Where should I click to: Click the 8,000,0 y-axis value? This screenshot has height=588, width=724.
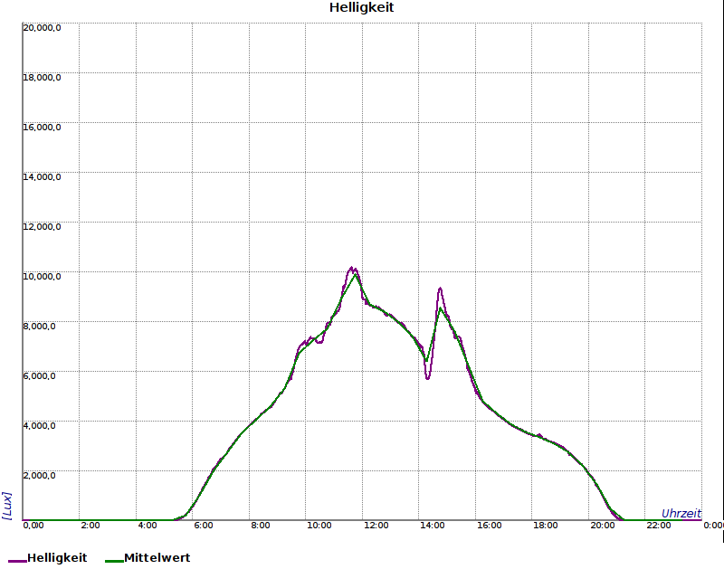(39, 327)
